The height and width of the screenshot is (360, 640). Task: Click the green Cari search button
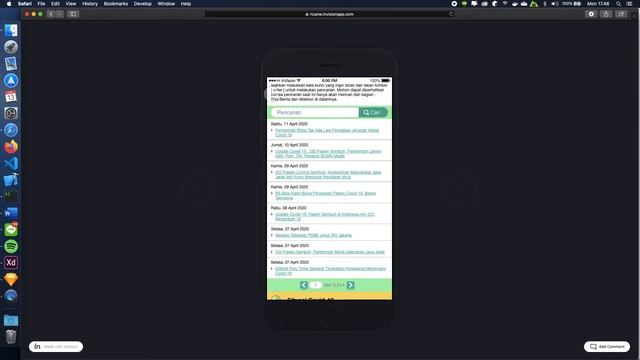[373, 112]
